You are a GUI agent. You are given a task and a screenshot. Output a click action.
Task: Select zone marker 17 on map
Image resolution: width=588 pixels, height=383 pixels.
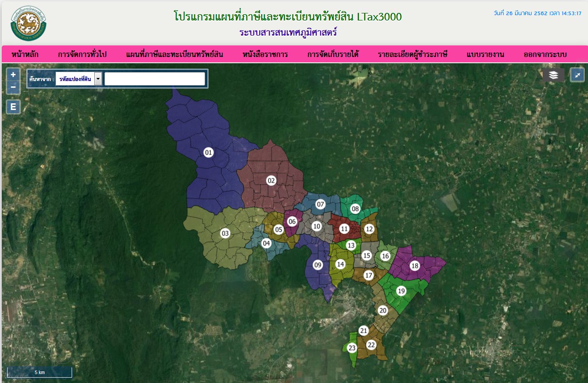pos(368,275)
